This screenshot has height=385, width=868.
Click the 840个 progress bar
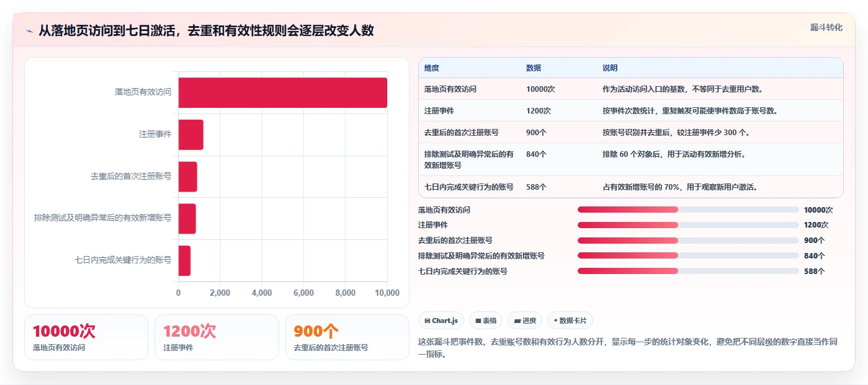pos(688,255)
